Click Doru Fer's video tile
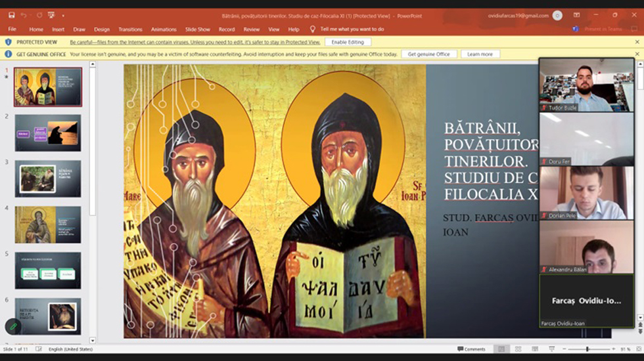The height and width of the screenshot is (361, 644). tap(586, 139)
